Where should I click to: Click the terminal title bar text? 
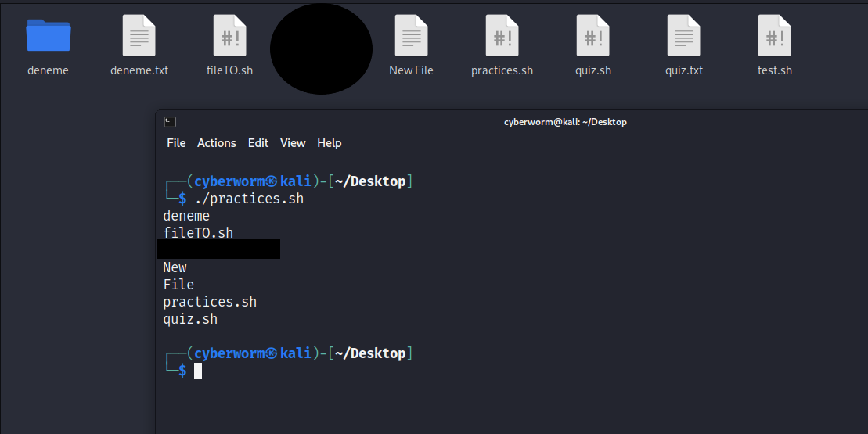coord(565,122)
